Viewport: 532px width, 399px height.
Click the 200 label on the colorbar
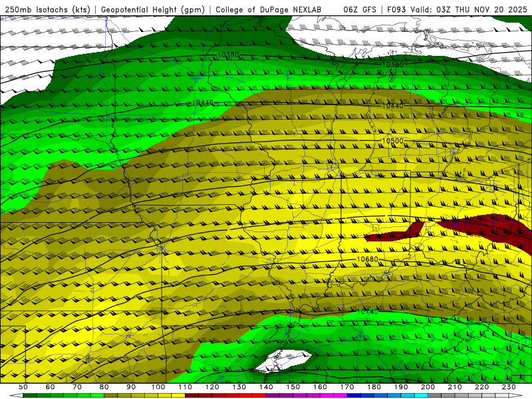coord(428,387)
